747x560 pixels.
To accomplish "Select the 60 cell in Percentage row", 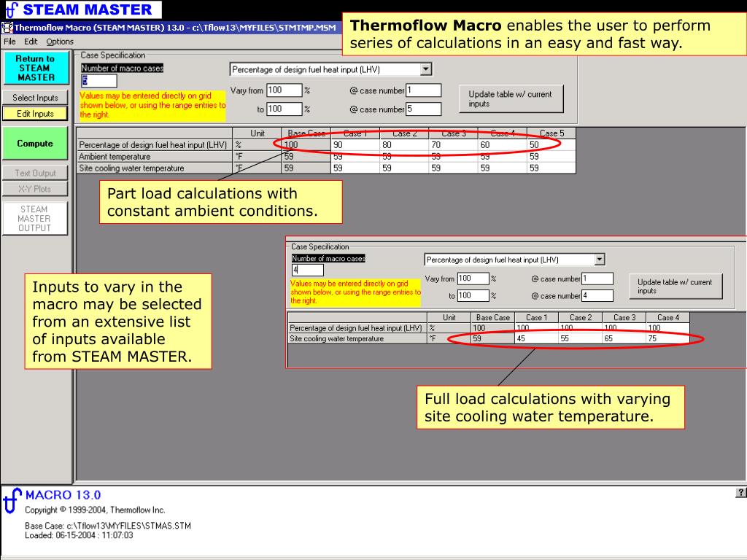I will coord(503,145).
